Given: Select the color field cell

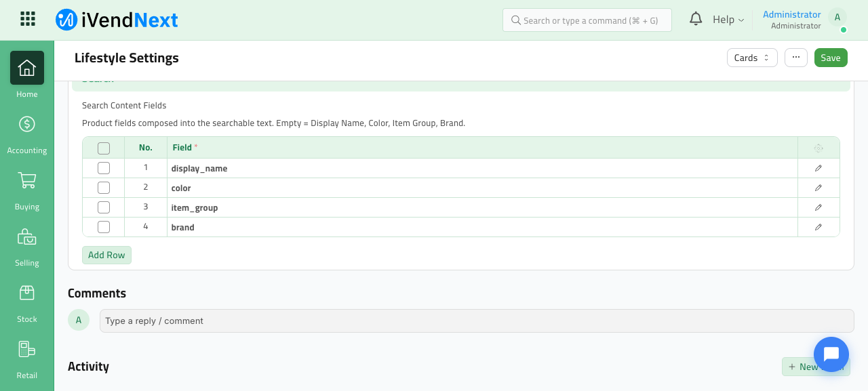Looking at the screenshot, I should click(482, 188).
